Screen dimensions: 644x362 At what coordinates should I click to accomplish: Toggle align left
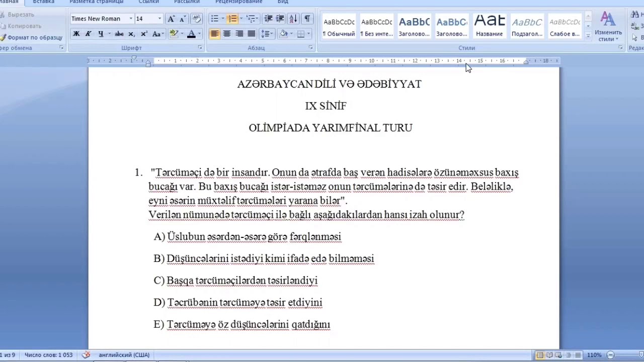tap(215, 34)
